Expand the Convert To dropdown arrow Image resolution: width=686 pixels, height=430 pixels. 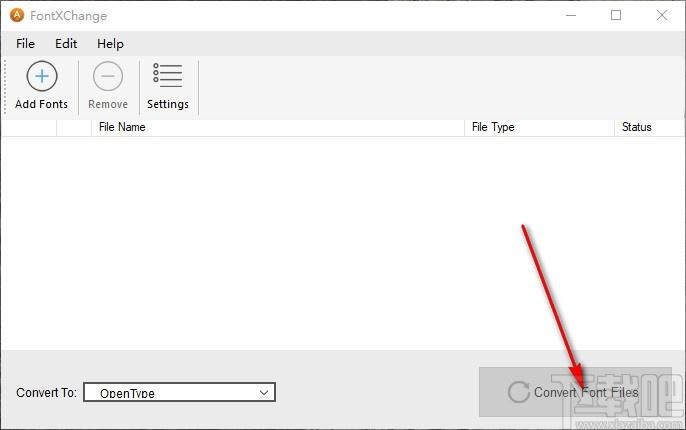[x=264, y=392]
